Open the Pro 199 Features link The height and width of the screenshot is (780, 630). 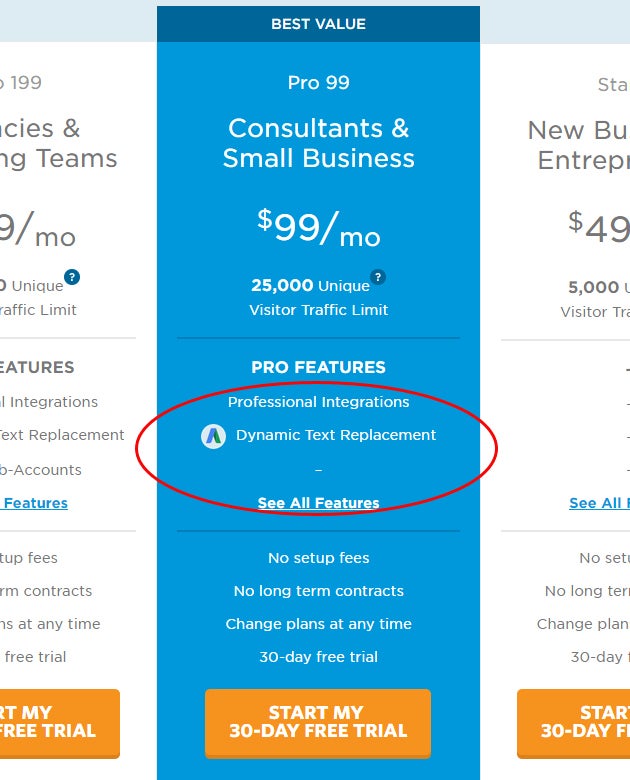tap(34, 503)
